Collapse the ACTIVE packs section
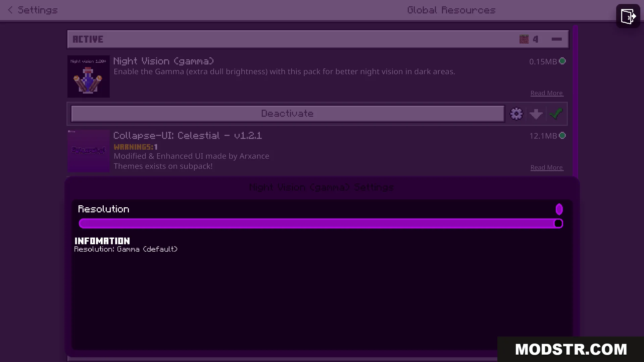This screenshot has height=362, width=644. 556,39
